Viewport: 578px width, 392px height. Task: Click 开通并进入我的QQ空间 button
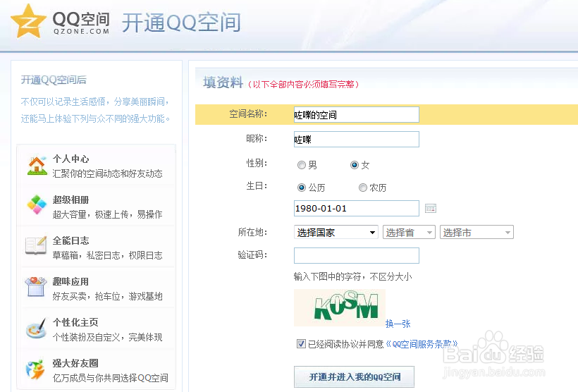click(355, 377)
